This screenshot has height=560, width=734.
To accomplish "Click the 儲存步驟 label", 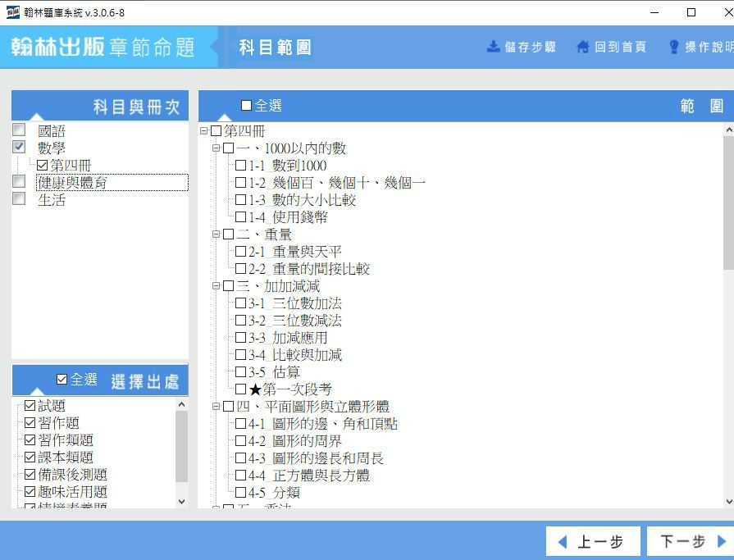I will coord(530,47).
